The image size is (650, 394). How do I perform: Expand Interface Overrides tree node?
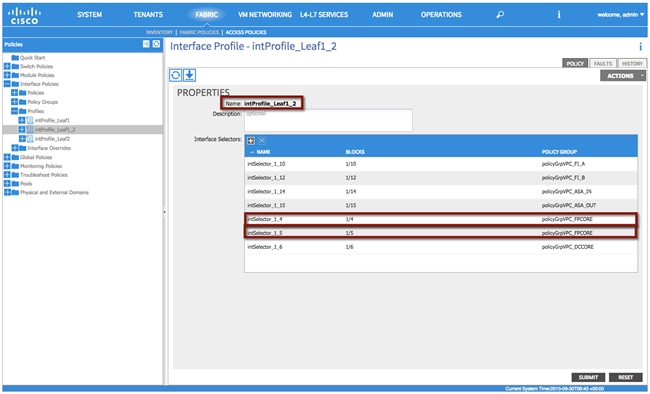(x=15, y=148)
